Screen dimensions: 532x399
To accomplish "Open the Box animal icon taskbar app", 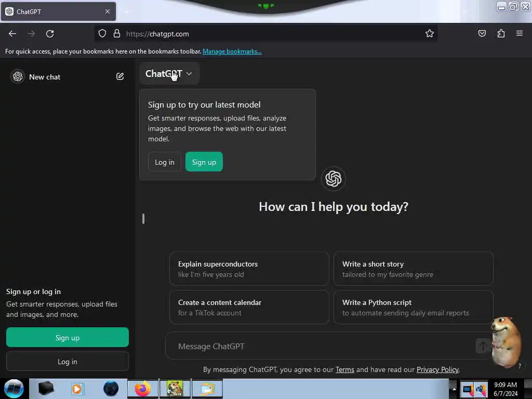I will [175, 389].
